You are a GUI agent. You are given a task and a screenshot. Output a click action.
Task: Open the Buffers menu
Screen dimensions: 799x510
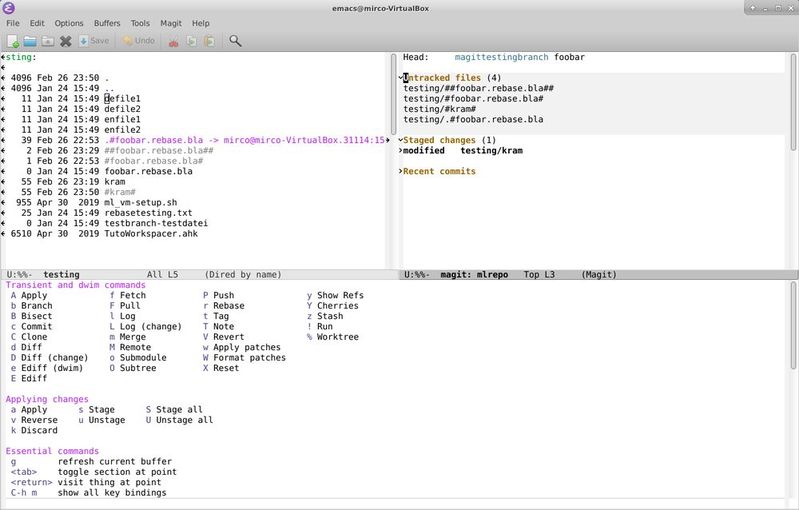click(107, 23)
